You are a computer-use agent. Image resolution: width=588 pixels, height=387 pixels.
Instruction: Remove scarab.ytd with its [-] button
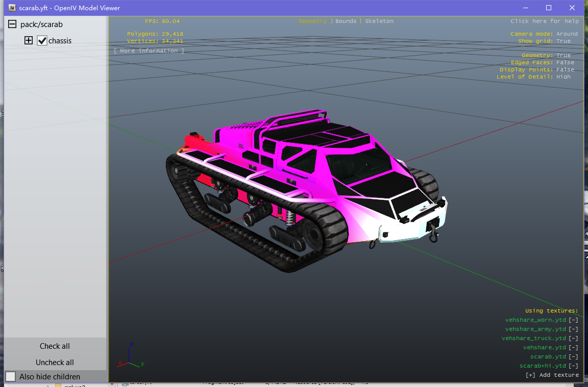pyautogui.click(x=573, y=356)
